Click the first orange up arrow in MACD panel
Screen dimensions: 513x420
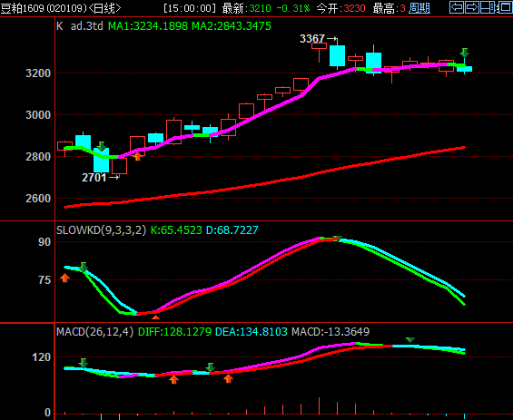point(173,379)
